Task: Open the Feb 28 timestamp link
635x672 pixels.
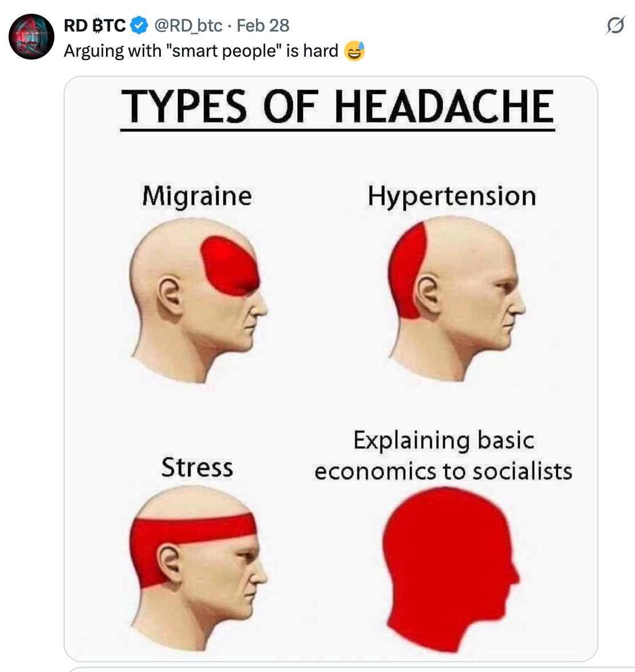Action: click(263, 26)
